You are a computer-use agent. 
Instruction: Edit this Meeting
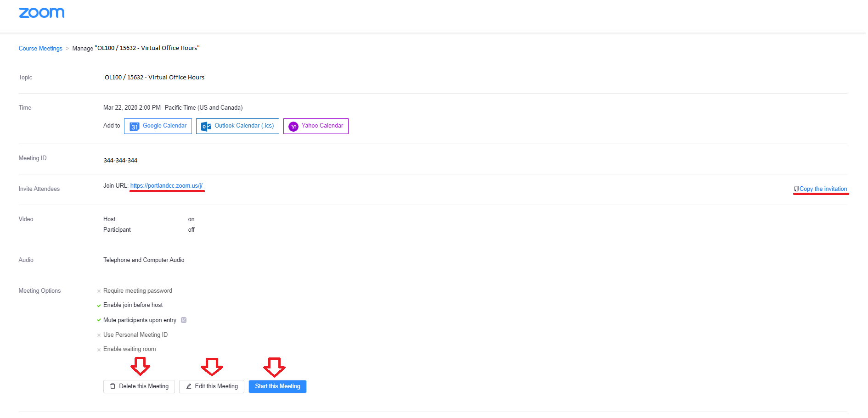click(211, 386)
